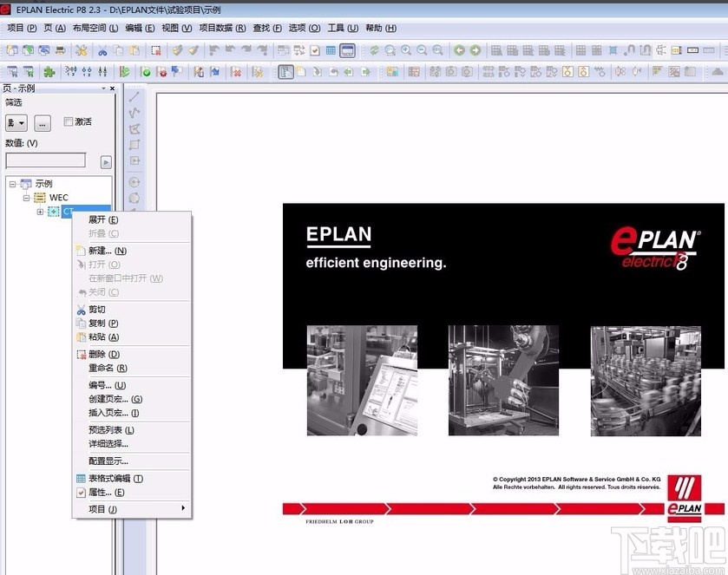Choose 插入页宏... (I) in the context menu
The image size is (728, 575).
132,413
